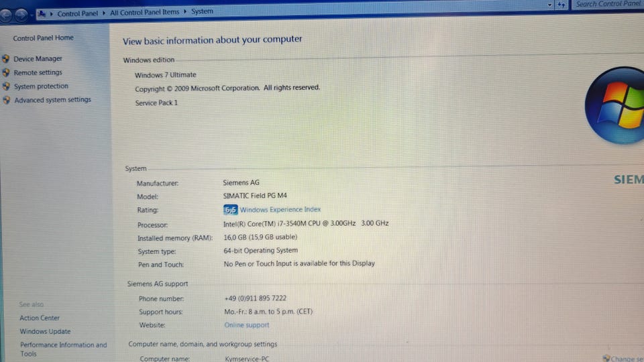The width and height of the screenshot is (644, 362).
Task: Click in the Search Control Panel field
Action: coord(608,4)
